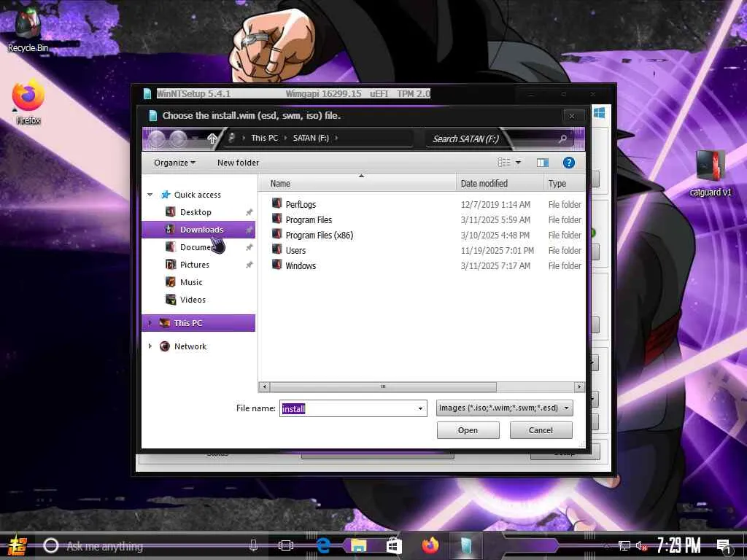Click the Program Files (x86) folder icon
This screenshot has width=747, height=560.
[276, 234]
